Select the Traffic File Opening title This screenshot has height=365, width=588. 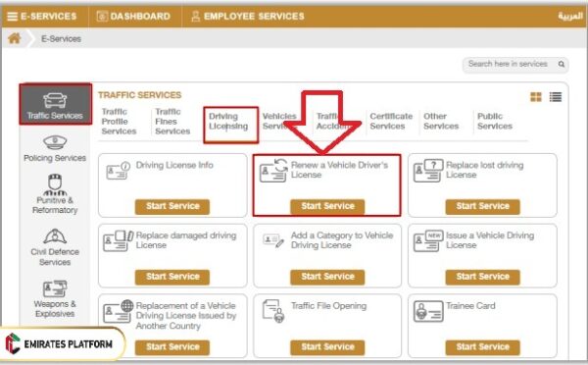329,306
